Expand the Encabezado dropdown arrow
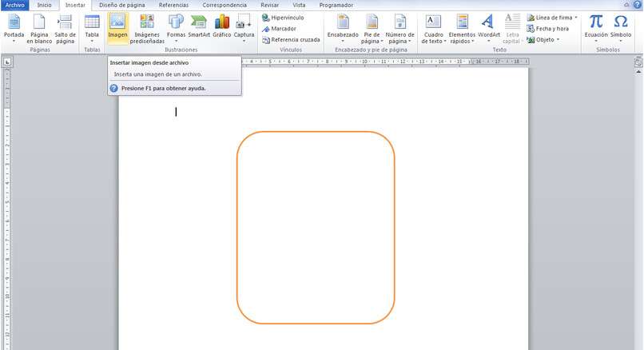644x350 pixels. [x=343, y=41]
